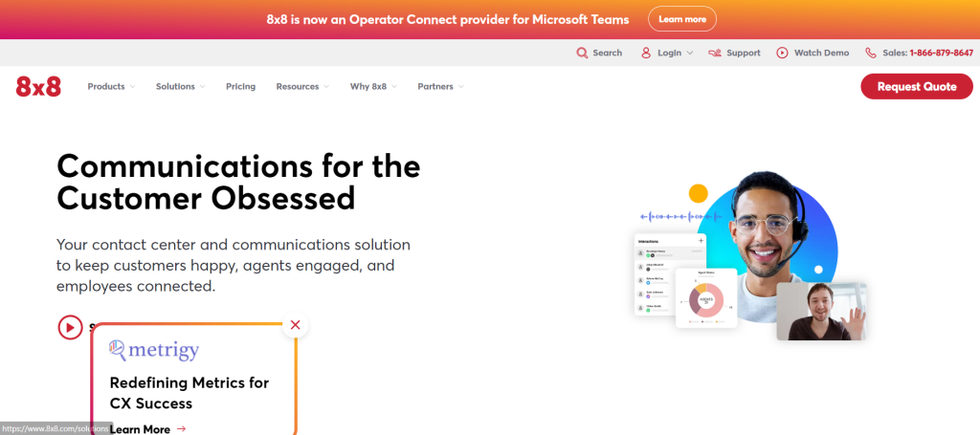This screenshot has height=435, width=980.
Task: Click the 8x8 logo
Action: click(38, 87)
